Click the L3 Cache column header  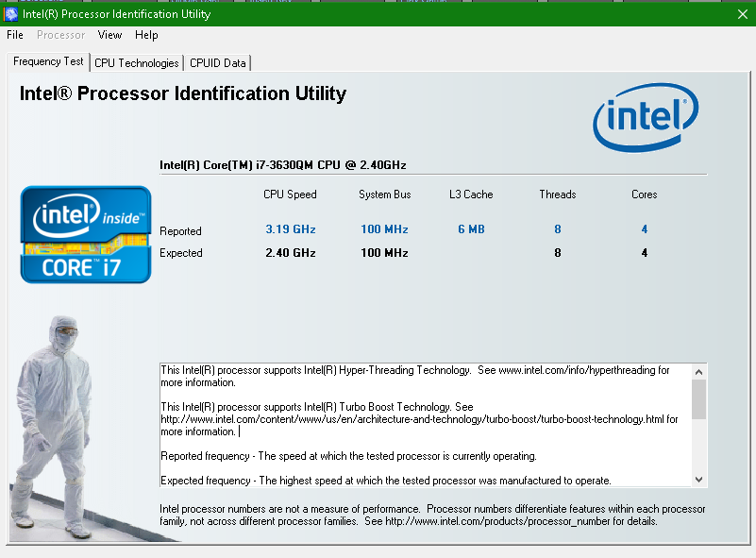tap(471, 194)
